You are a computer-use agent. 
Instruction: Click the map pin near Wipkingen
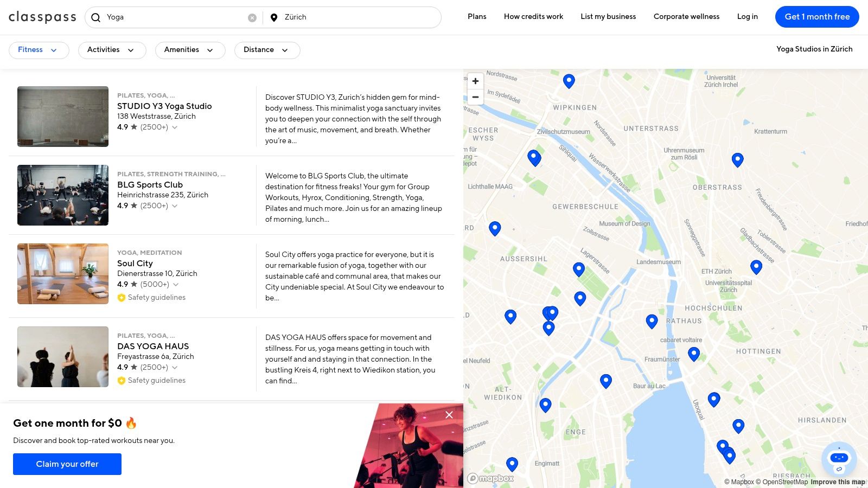[569, 81]
